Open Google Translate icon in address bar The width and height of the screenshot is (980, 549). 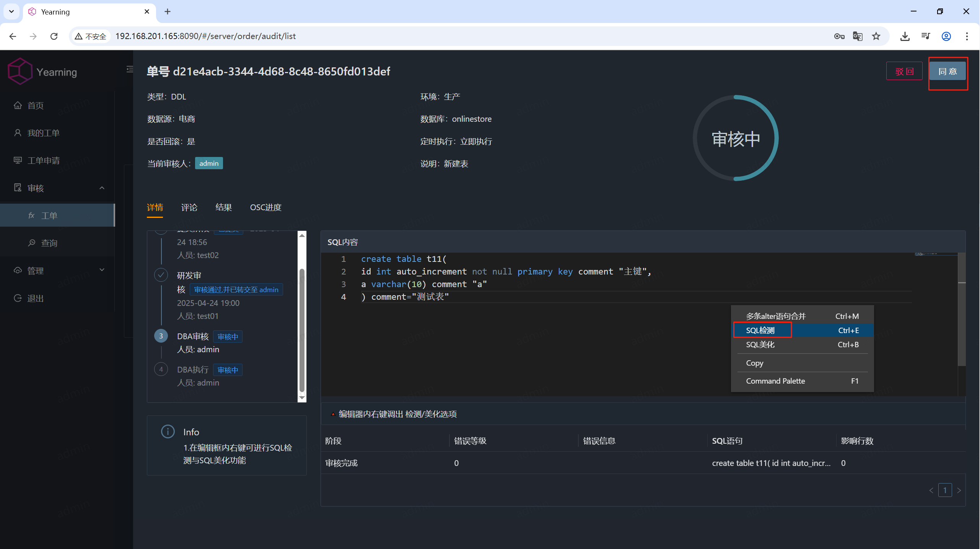pyautogui.click(x=858, y=36)
